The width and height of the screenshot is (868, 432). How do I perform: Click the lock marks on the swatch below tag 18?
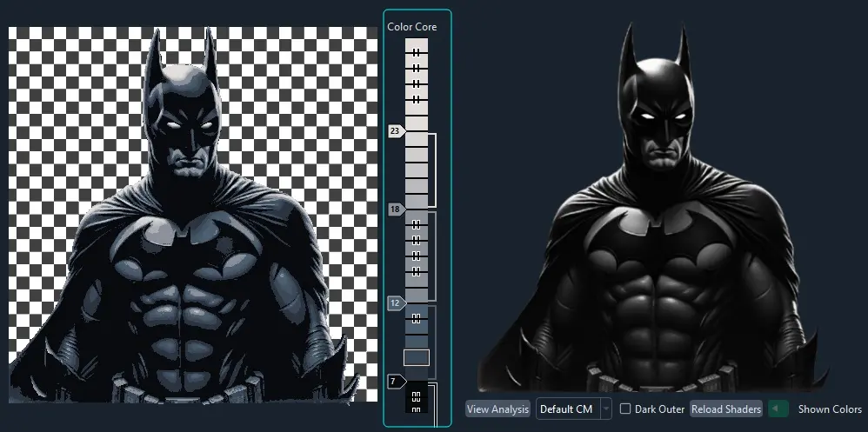(417, 224)
